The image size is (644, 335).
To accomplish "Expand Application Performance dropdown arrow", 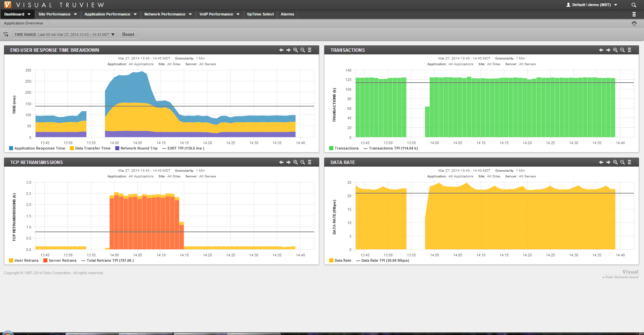I will (x=135, y=14).
